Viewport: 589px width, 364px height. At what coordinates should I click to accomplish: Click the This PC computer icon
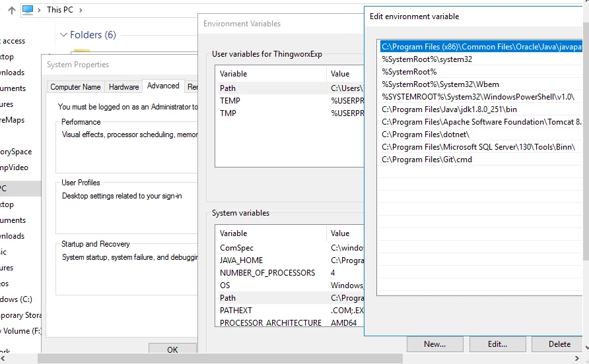(28, 10)
